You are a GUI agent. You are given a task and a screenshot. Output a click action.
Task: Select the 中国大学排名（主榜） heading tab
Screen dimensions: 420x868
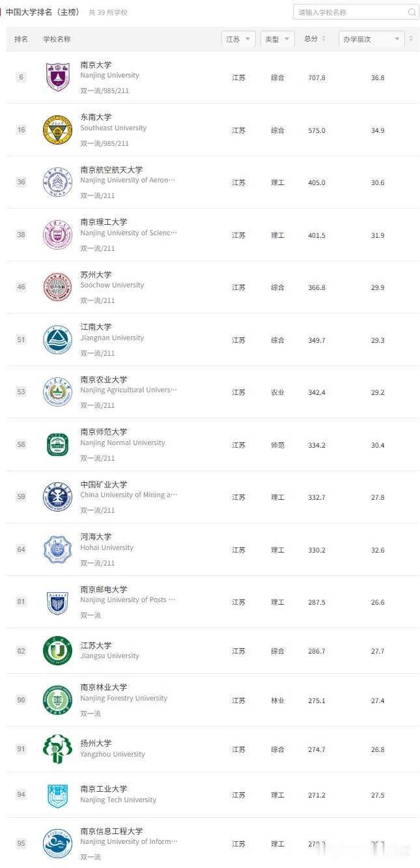click(42, 12)
